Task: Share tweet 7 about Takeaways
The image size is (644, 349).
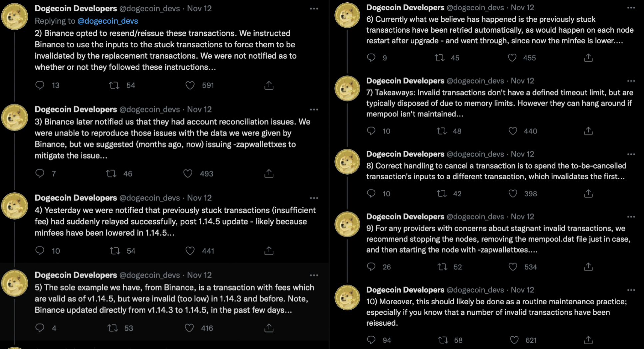Action: [588, 131]
